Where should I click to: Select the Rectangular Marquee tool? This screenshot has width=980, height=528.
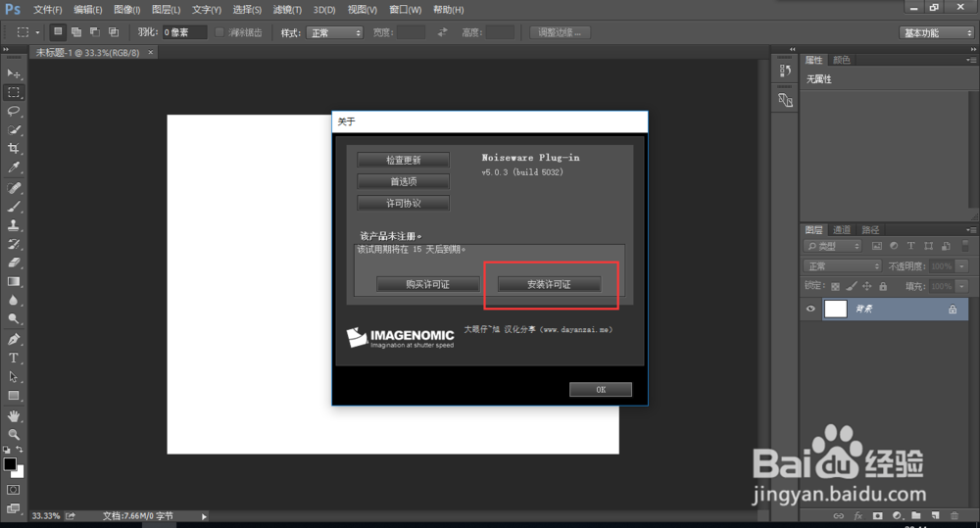[x=13, y=92]
